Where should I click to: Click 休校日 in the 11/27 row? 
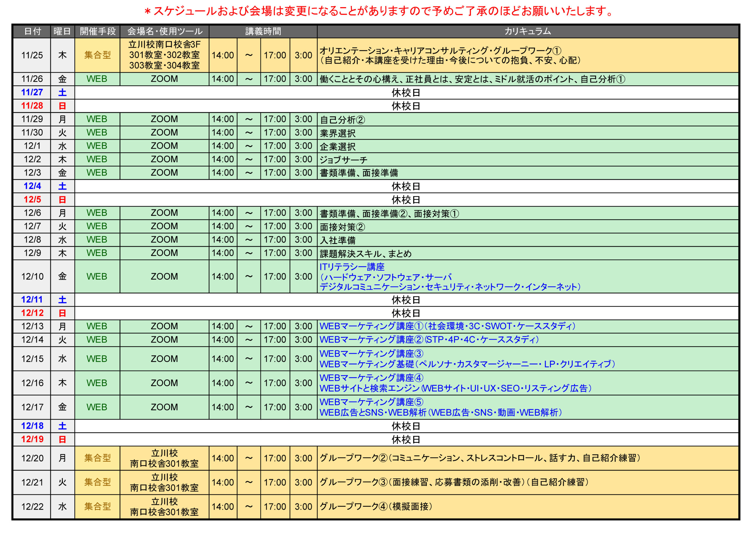coord(406,93)
